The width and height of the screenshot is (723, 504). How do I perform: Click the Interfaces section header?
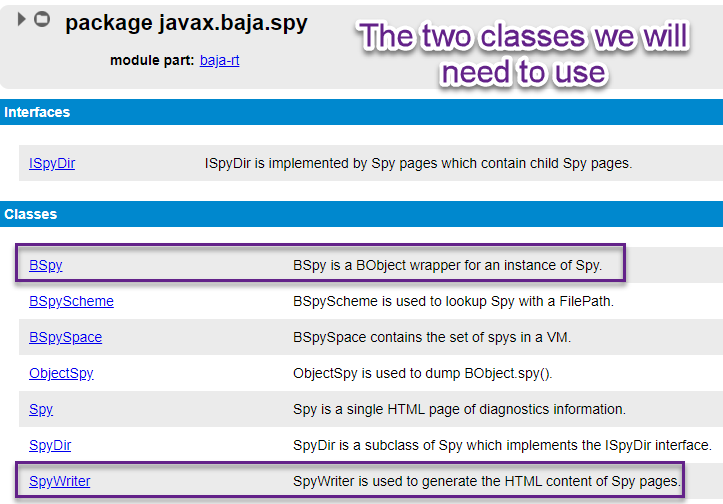pos(37,112)
